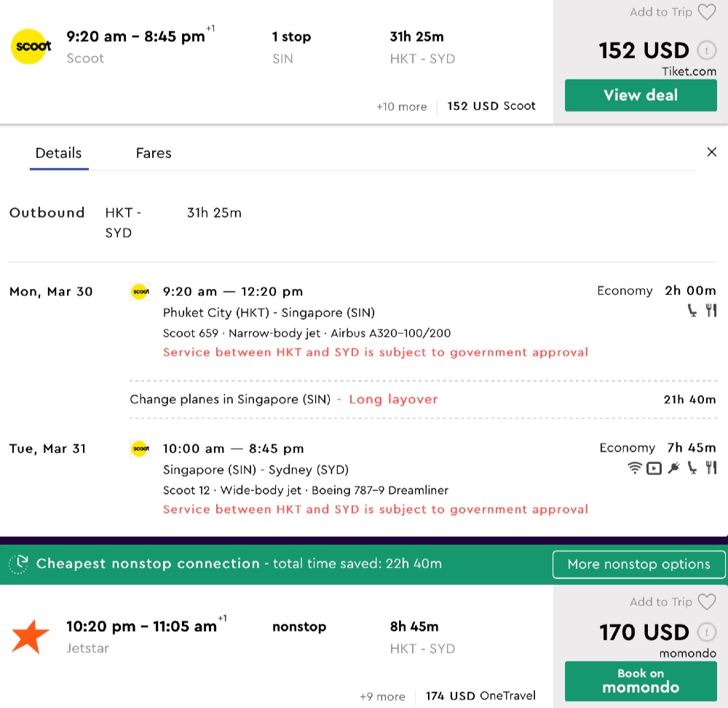Toggle the Add to Trip heart for the Jetstar flight
This screenshot has height=708, width=728.
click(706, 602)
